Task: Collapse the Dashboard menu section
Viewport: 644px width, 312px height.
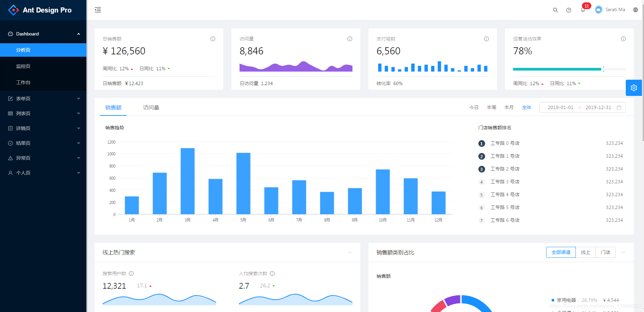Action: (x=43, y=34)
